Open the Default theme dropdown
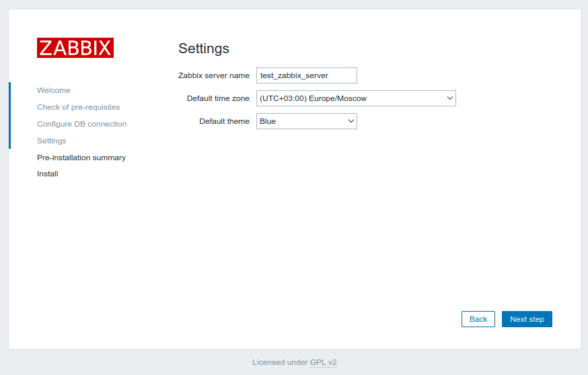The height and width of the screenshot is (375, 588). [306, 121]
